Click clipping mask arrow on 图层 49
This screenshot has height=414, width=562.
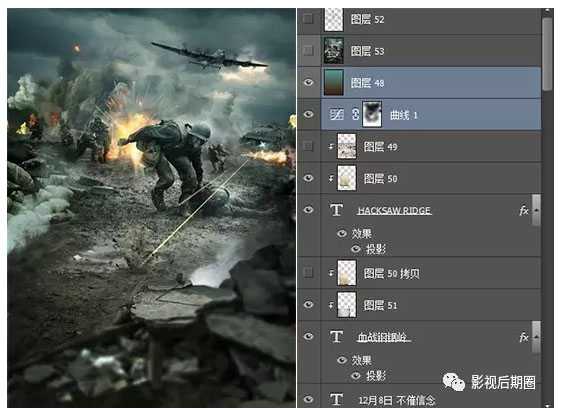(331, 146)
